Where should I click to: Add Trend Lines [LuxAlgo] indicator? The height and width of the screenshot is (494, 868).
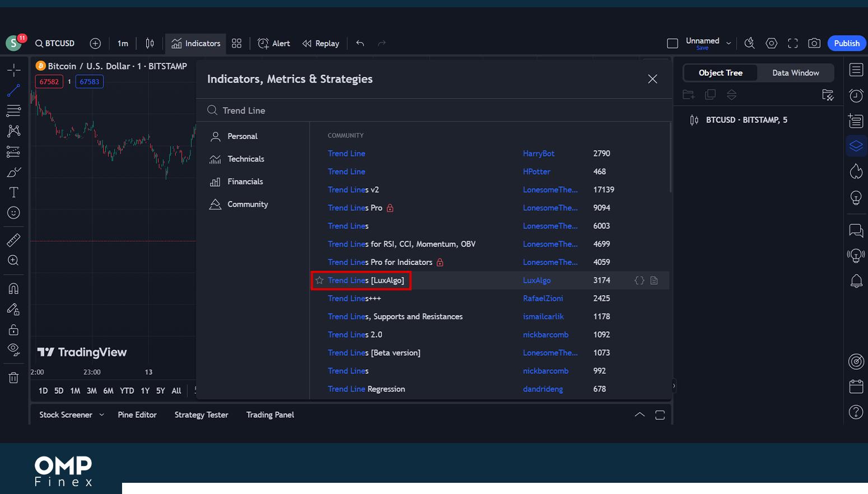coord(366,280)
